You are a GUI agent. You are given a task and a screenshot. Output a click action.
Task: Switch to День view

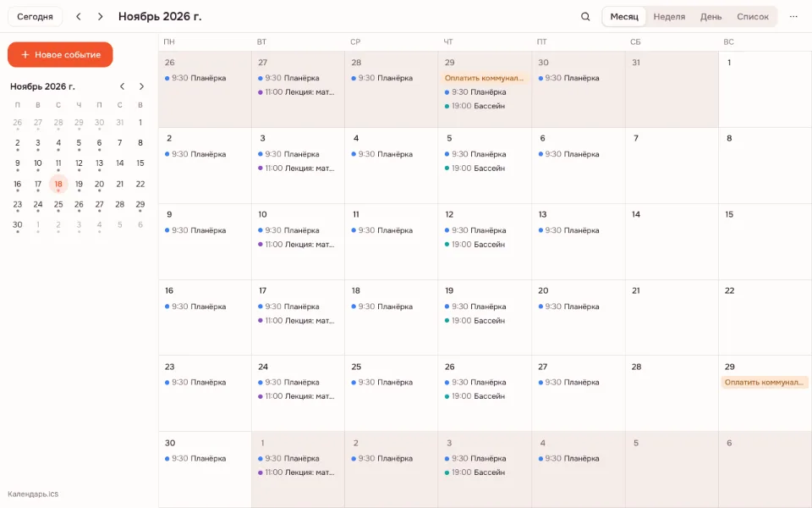point(711,17)
